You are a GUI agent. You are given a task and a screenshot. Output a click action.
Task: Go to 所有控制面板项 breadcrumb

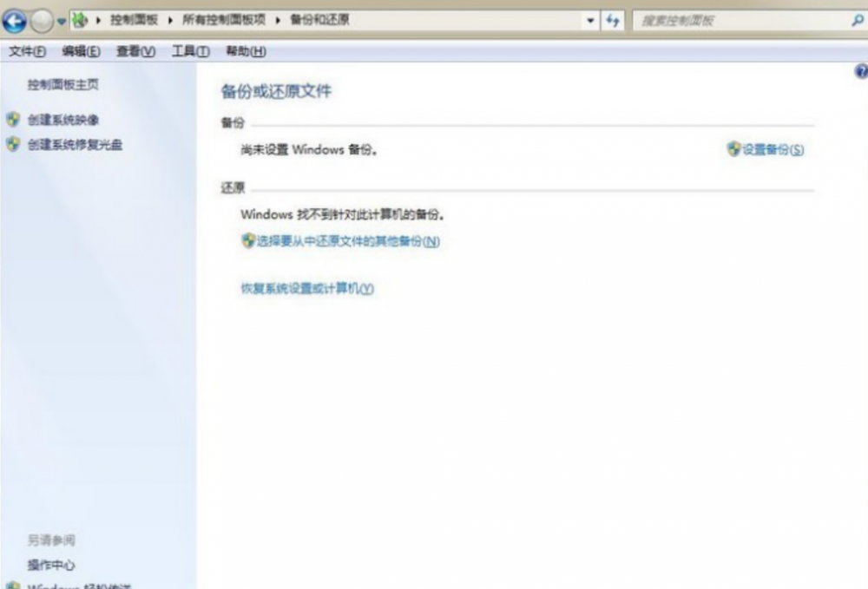pos(224,20)
